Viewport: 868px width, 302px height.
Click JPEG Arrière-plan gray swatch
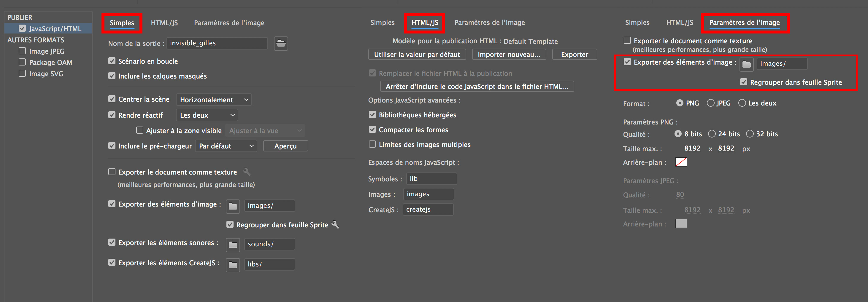[681, 223]
